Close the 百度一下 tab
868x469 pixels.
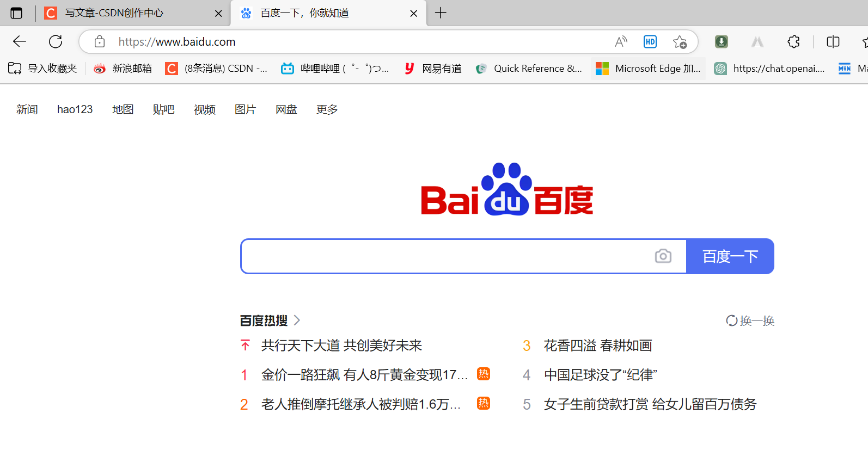point(414,14)
